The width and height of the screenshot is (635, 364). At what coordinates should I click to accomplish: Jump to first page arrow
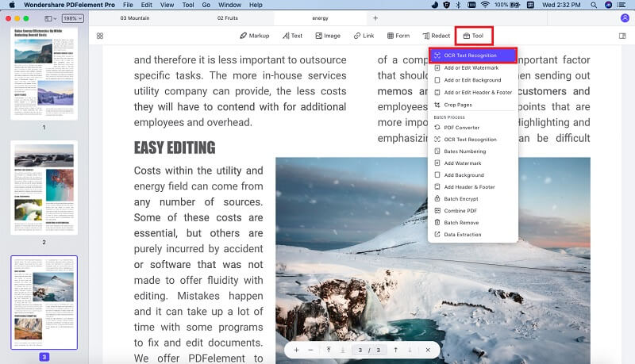point(329,350)
